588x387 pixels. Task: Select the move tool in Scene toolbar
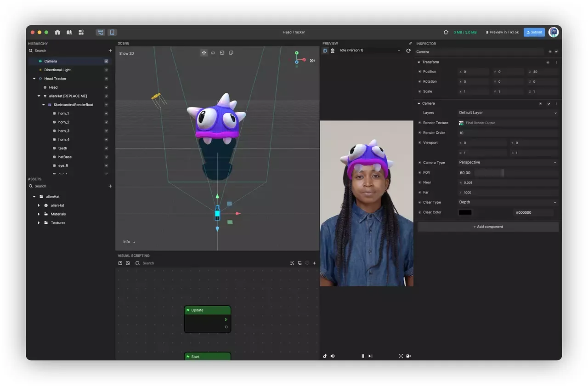click(204, 53)
